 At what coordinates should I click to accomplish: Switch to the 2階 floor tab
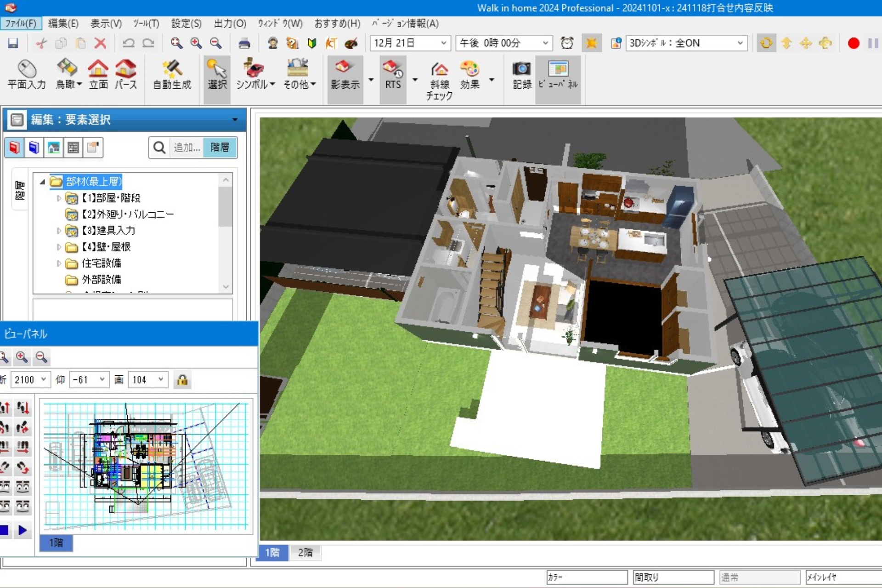coord(305,552)
